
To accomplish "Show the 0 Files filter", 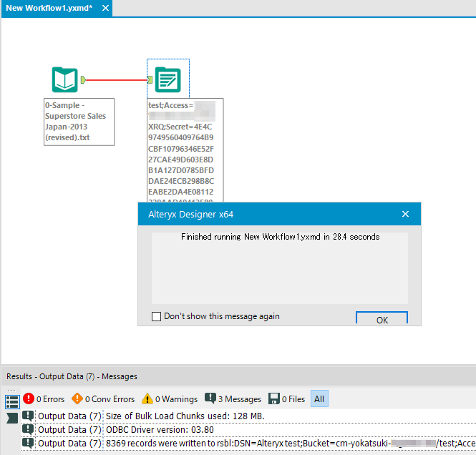I will 274,399.
